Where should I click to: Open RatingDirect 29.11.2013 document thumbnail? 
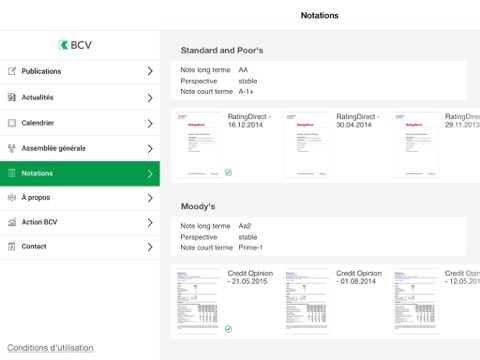click(416, 145)
